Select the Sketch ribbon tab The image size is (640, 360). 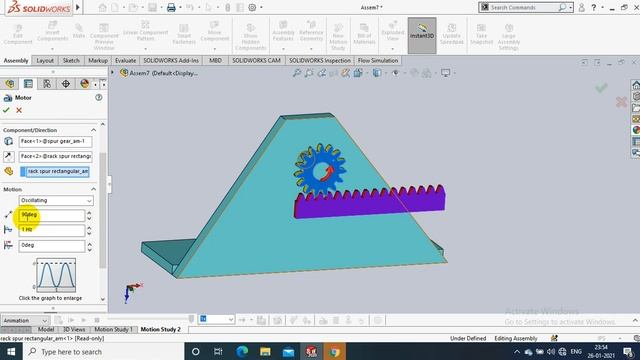pos(71,60)
